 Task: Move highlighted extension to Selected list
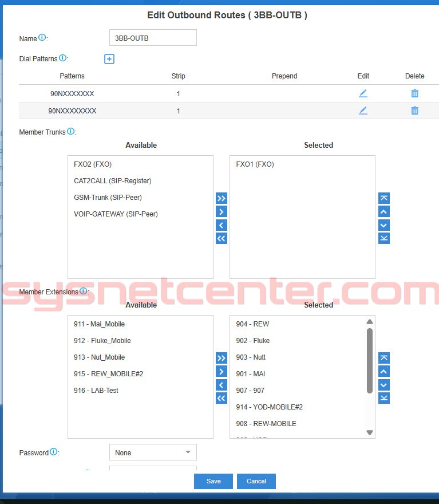pyautogui.click(x=222, y=371)
